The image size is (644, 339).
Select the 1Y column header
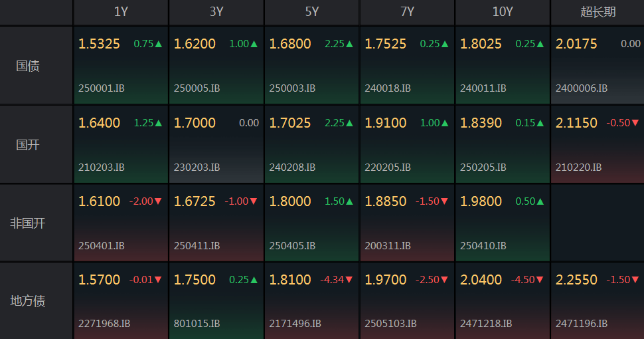coord(121,12)
